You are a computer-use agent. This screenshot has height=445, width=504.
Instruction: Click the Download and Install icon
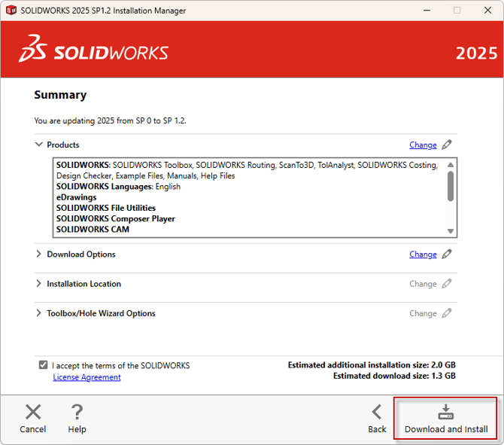point(446,412)
